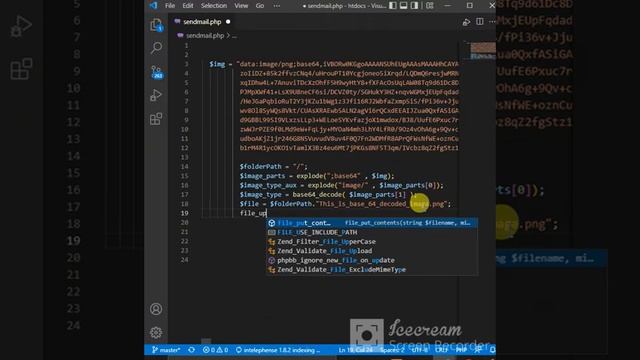Image resolution: width=640 pixels, height=360 pixels.
Task: Open the Run and Debug view
Action: tap(156, 95)
